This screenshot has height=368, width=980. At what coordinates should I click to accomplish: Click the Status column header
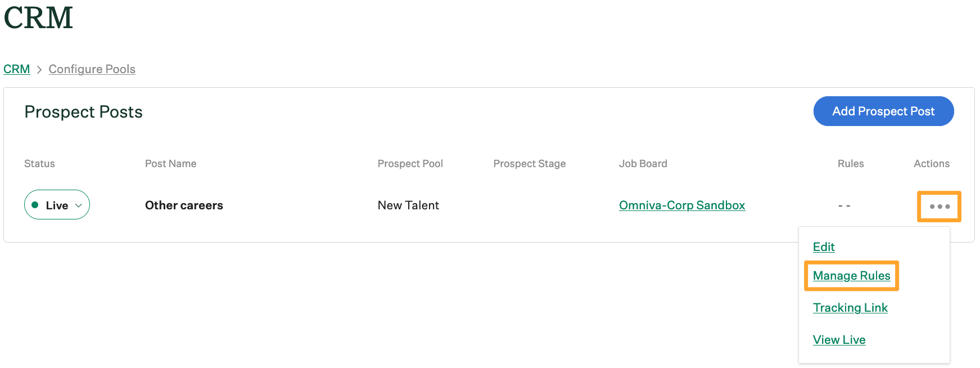39,164
